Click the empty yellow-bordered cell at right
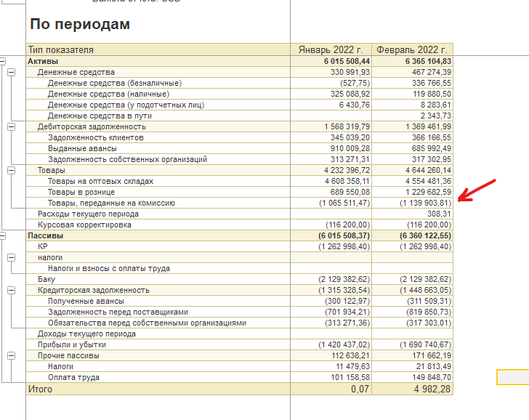Viewport: 529px width, 420px height. [x=512, y=377]
